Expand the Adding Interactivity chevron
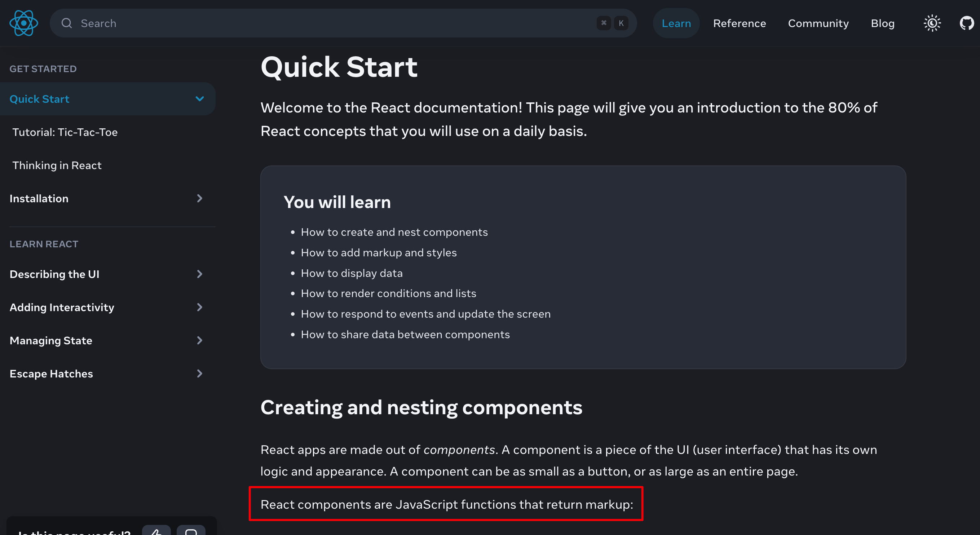 [x=200, y=307]
